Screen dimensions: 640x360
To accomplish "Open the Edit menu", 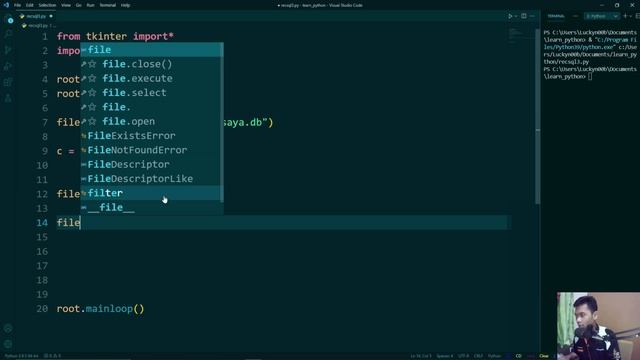I will click(29, 5).
